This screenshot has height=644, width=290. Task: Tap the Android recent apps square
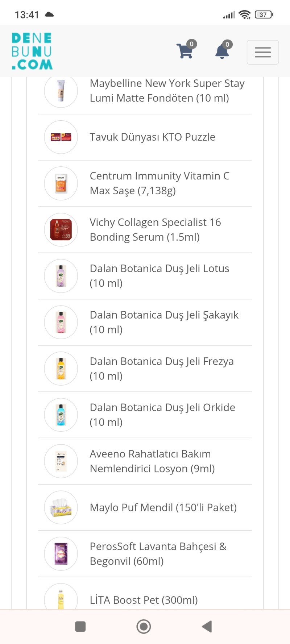pos(80,626)
